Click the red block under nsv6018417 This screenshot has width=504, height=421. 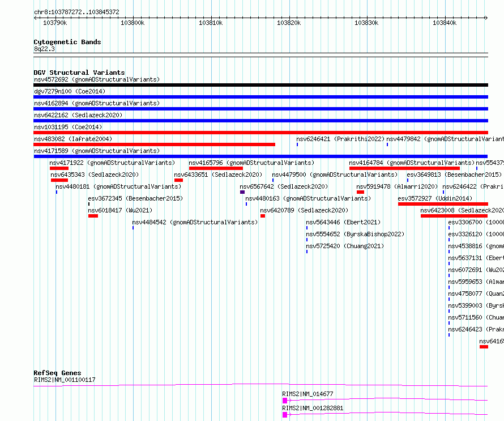tap(93, 216)
